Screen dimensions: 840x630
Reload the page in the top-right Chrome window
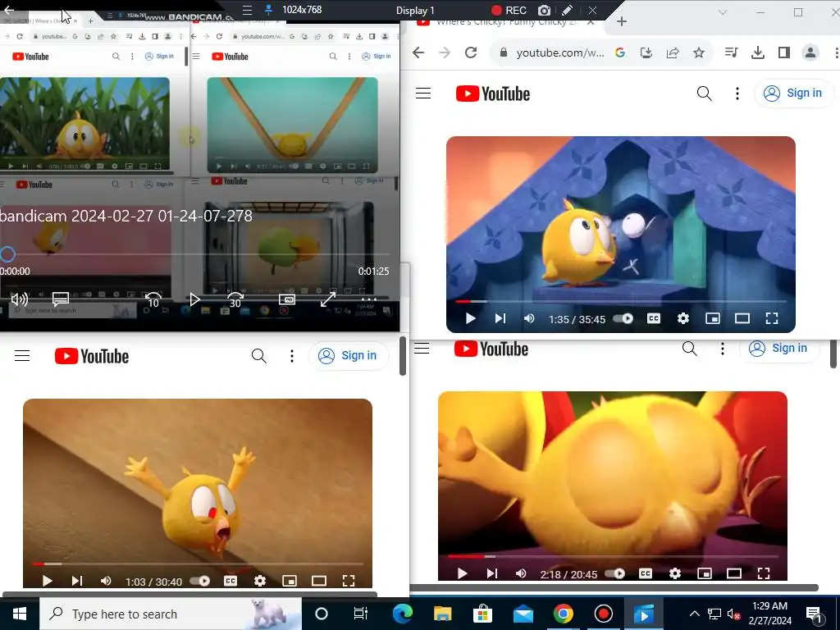point(470,52)
